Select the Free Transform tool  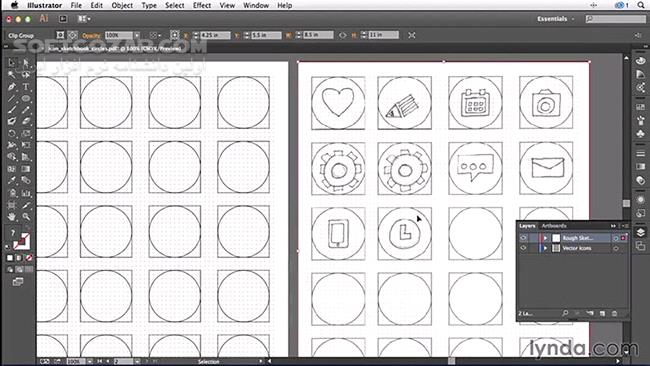coord(26,145)
